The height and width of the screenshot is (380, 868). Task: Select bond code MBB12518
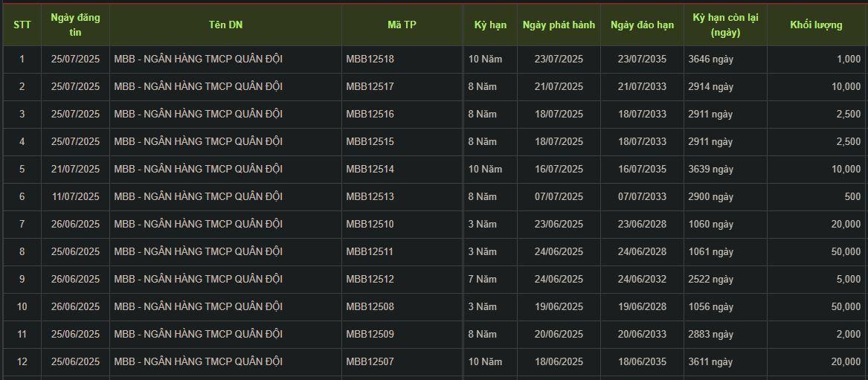point(370,59)
